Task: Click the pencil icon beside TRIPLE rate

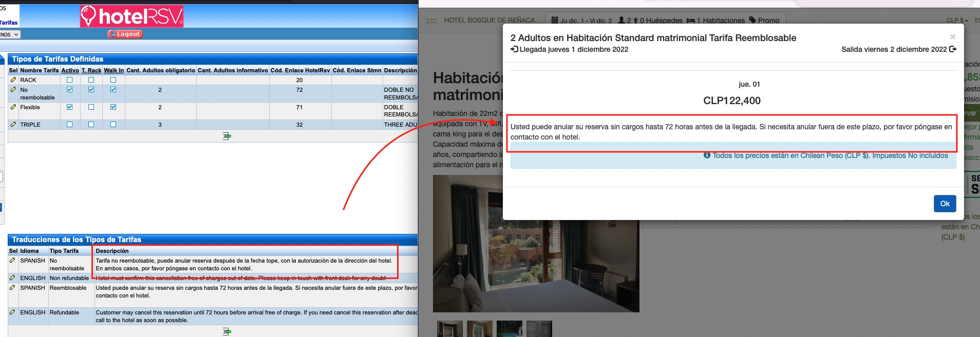Action: 13,125
